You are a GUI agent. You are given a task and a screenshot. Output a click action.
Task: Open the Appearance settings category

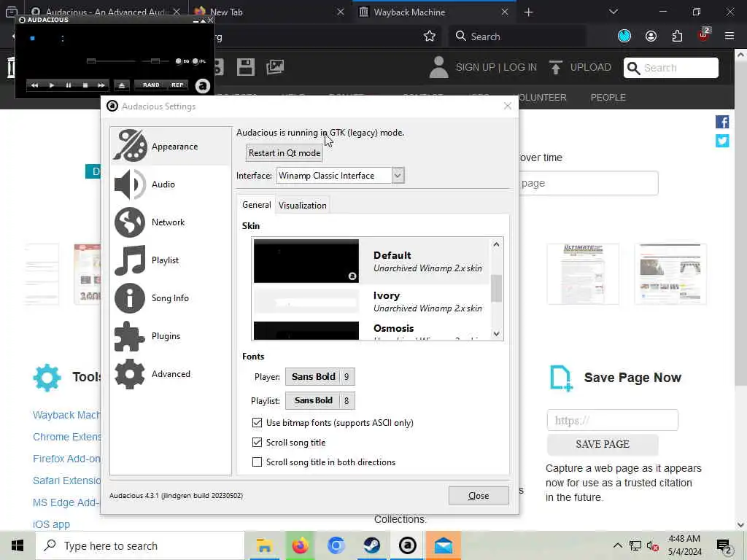point(171,146)
